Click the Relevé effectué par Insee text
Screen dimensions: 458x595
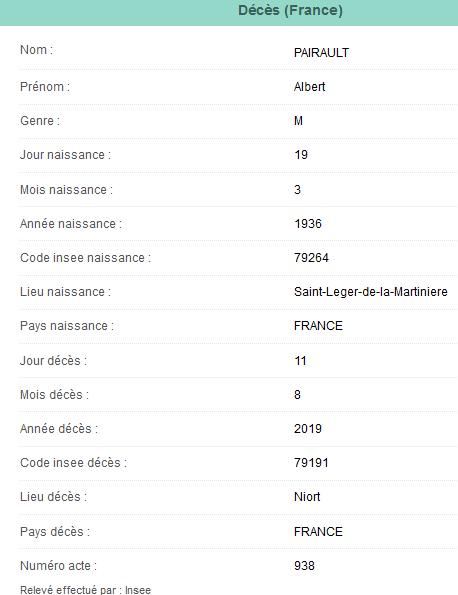(85, 590)
